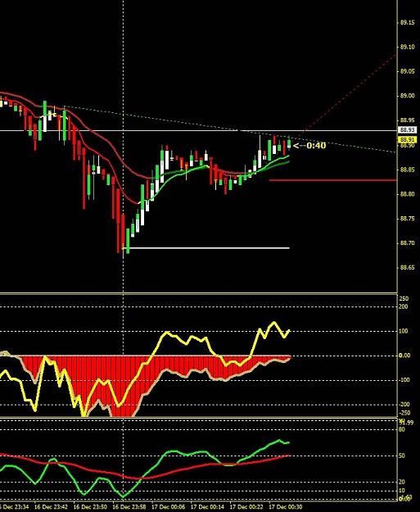Click the positive 200 level in oscillator panel

[404, 306]
